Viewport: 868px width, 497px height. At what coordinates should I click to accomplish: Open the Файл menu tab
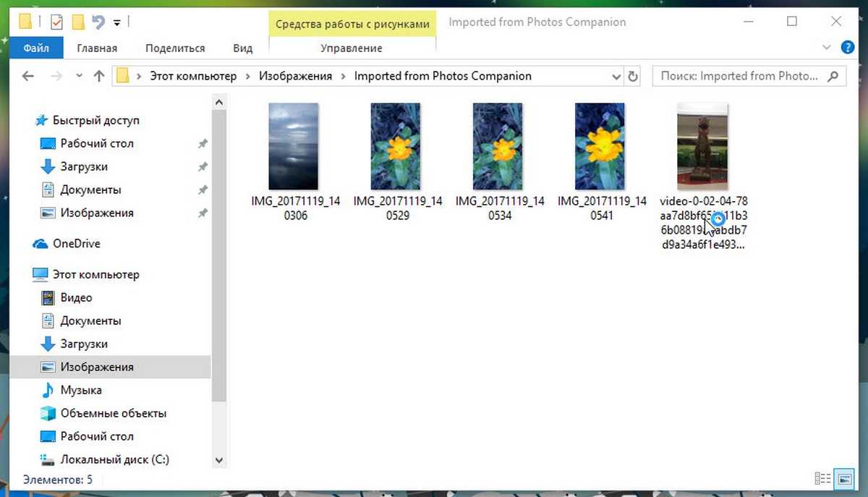[36, 48]
